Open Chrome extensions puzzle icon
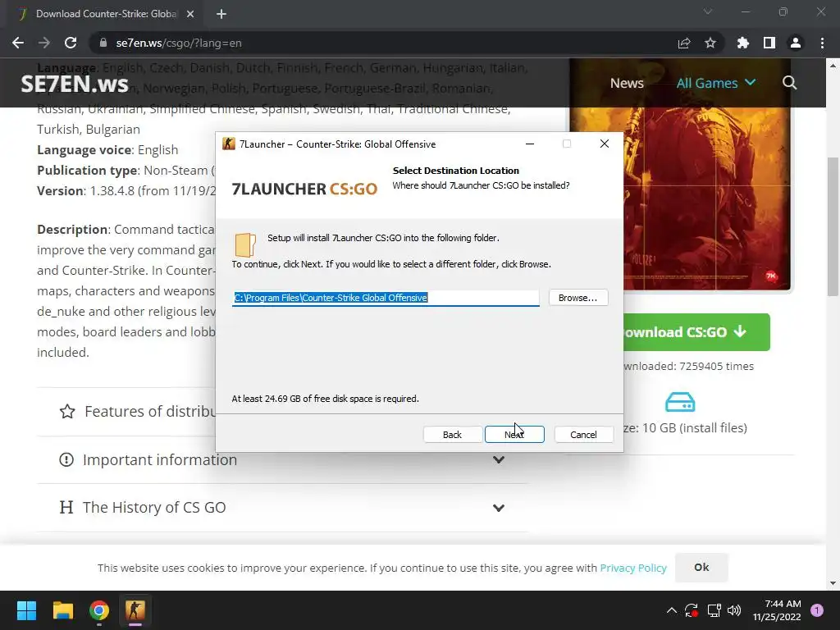 pyautogui.click(x=743, y=43)
